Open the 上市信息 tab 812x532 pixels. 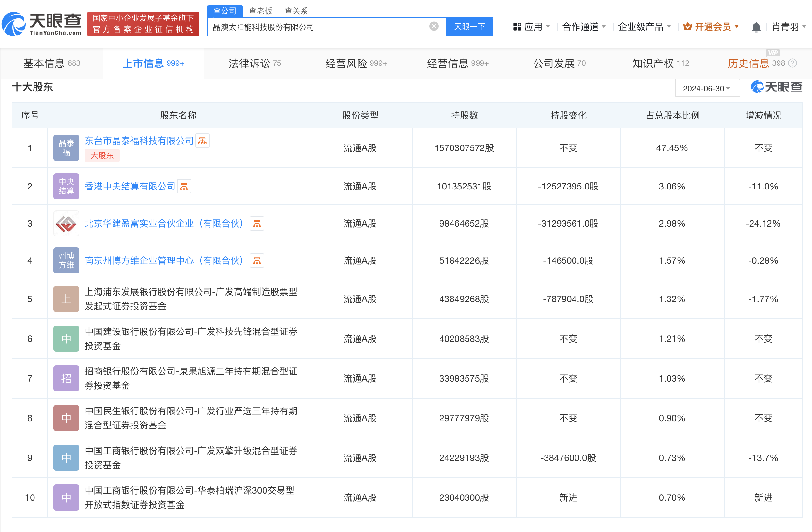[153, 63]
